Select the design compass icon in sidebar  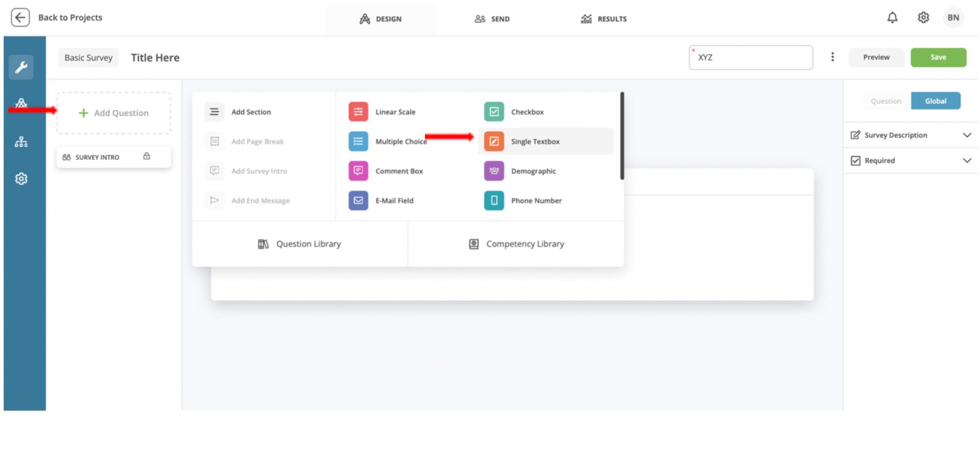point(21,103)
